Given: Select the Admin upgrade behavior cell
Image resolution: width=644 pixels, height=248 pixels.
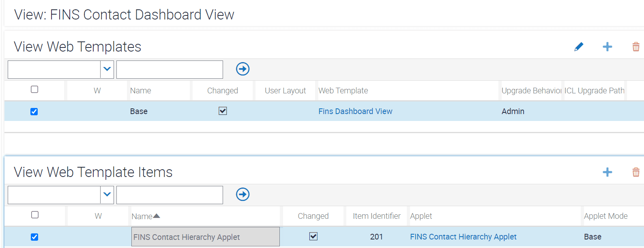Looking at the screenshot, I should pyautogui.click(x=513, y=111).
